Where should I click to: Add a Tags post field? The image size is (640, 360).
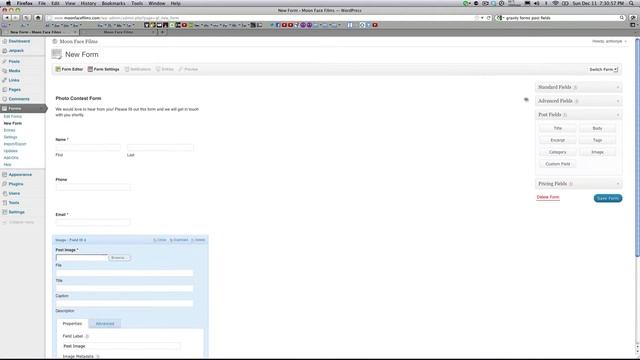coord(597,140)
